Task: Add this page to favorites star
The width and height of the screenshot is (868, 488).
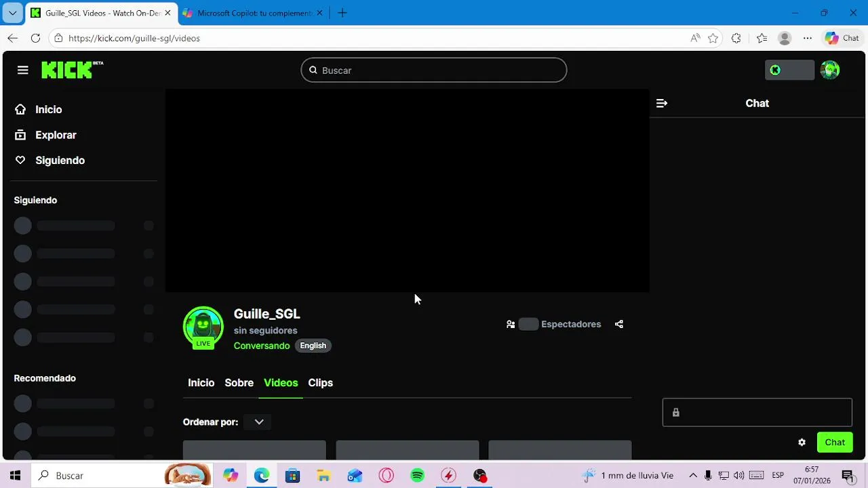Action: pyautogui.click(x=713, y=38)
